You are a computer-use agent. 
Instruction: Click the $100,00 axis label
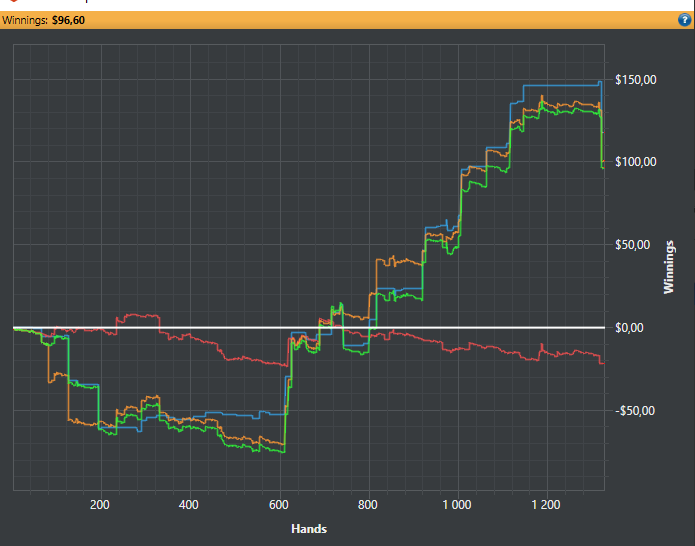coord(636,162)
